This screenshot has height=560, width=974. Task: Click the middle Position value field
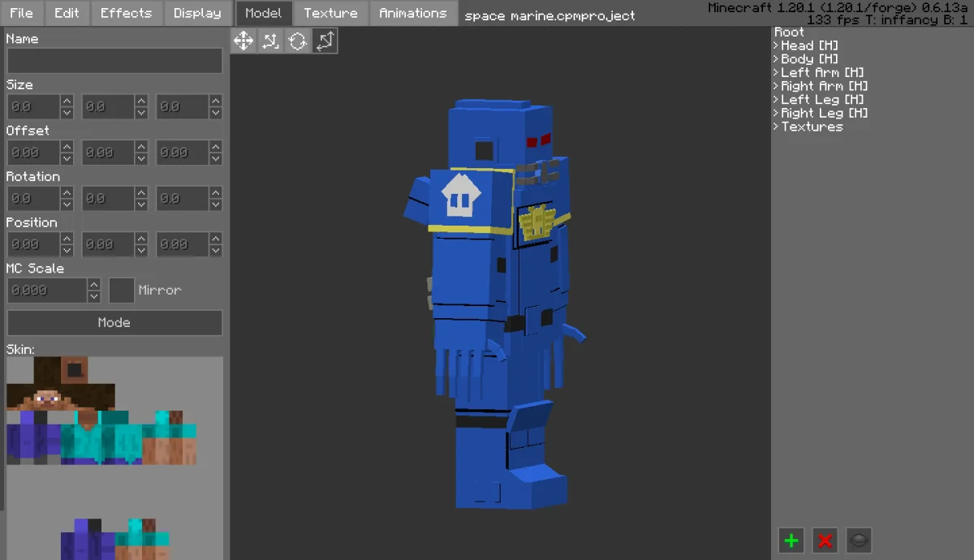(108, 244)
